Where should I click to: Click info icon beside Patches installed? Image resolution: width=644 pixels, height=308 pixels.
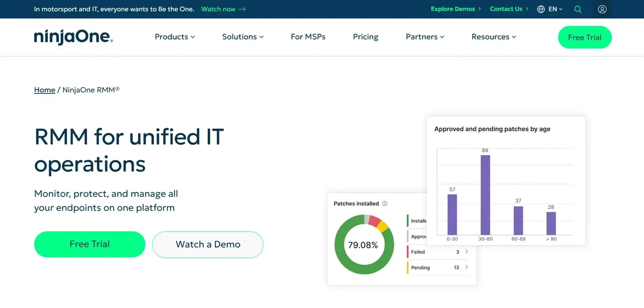tap(385, 204)
